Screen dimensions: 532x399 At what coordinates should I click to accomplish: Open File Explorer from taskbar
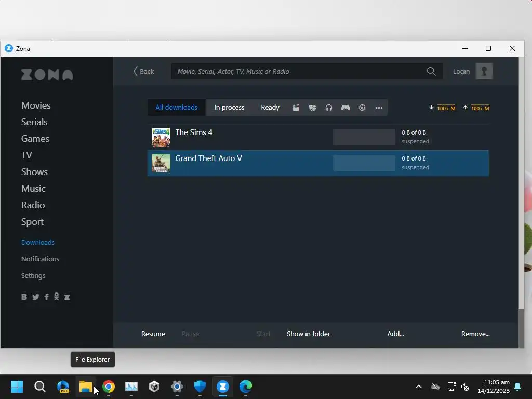click(86, 387)
